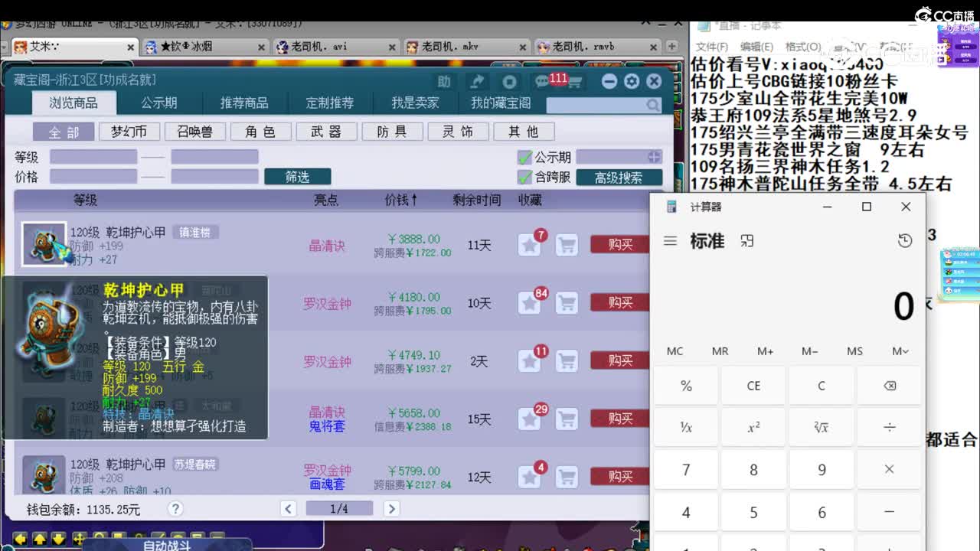Open 我是卖家 tab
The image size is (980, 551).
tap(415, 103)
